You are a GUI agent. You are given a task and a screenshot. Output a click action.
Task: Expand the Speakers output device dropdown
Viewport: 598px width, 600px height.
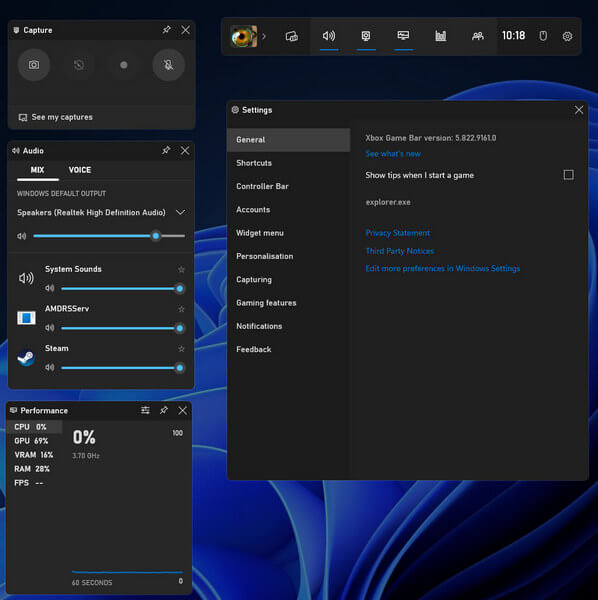[181, 212]
